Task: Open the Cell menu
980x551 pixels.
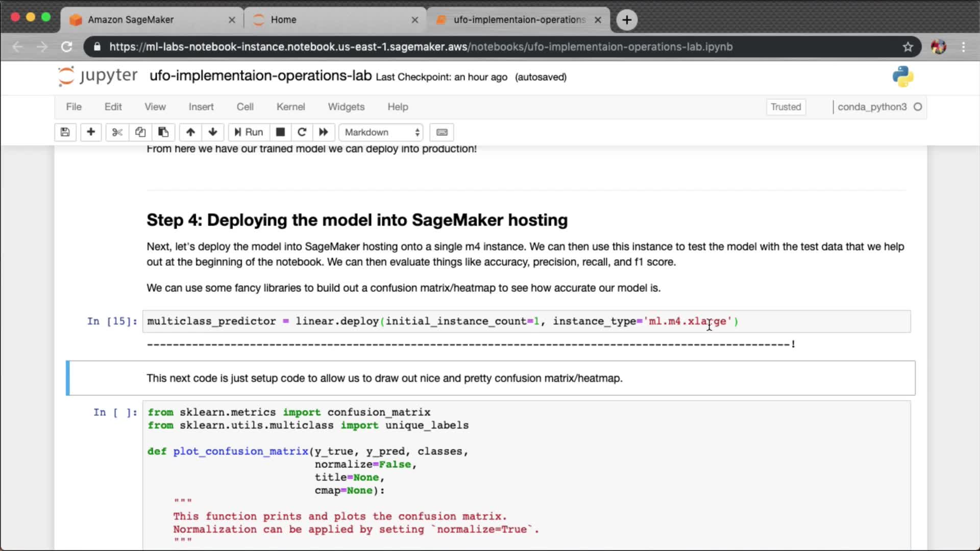Action: (x=245, y=107)
